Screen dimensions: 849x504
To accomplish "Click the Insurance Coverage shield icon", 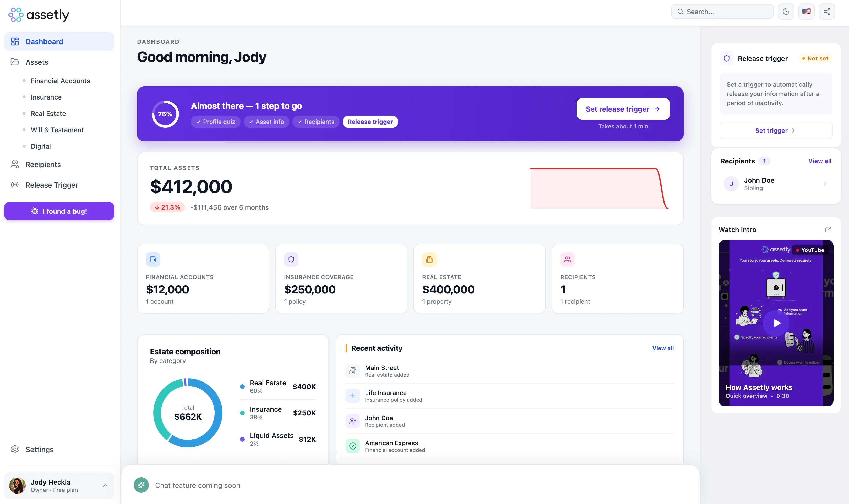I will (x=291, y=259).
